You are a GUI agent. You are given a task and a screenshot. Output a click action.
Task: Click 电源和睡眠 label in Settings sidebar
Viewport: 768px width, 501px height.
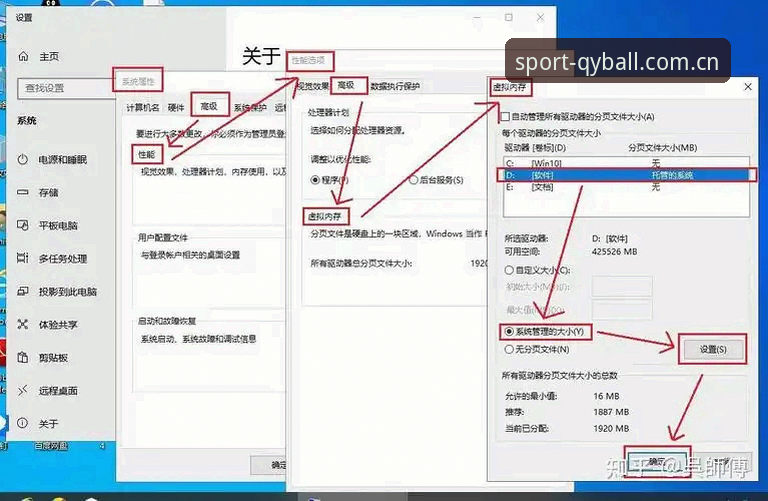coord(63,160)
